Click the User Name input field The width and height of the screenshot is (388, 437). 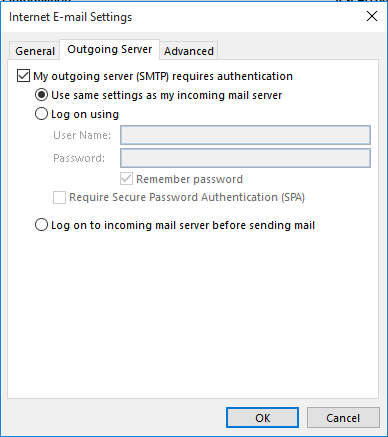[x=245, y=135]
